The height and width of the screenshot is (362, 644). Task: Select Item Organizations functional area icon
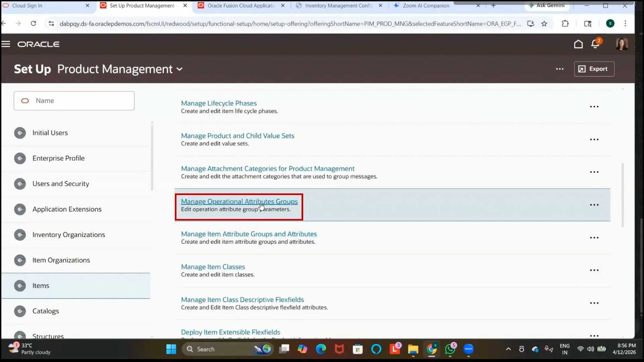(20, 260)
